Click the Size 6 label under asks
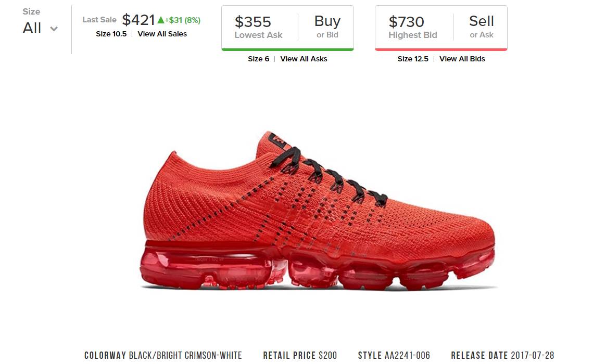 tap(259, 59)
